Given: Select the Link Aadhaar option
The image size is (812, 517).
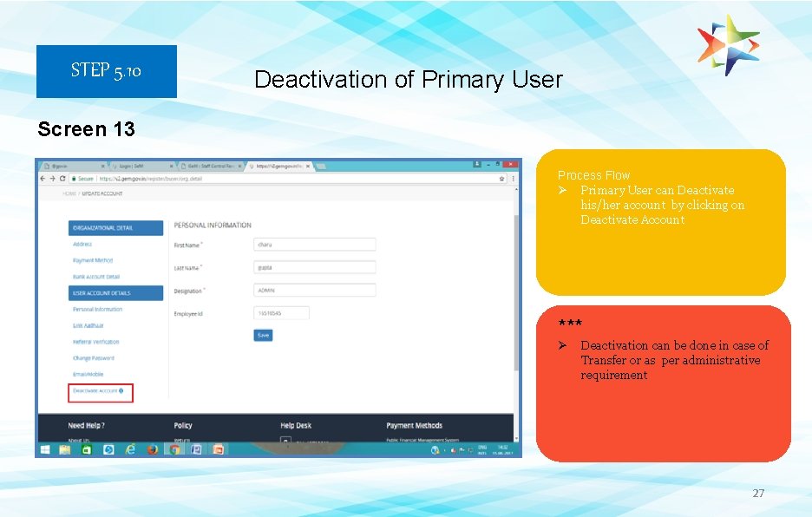Looking at the screenshot, I should coord(93,324).
